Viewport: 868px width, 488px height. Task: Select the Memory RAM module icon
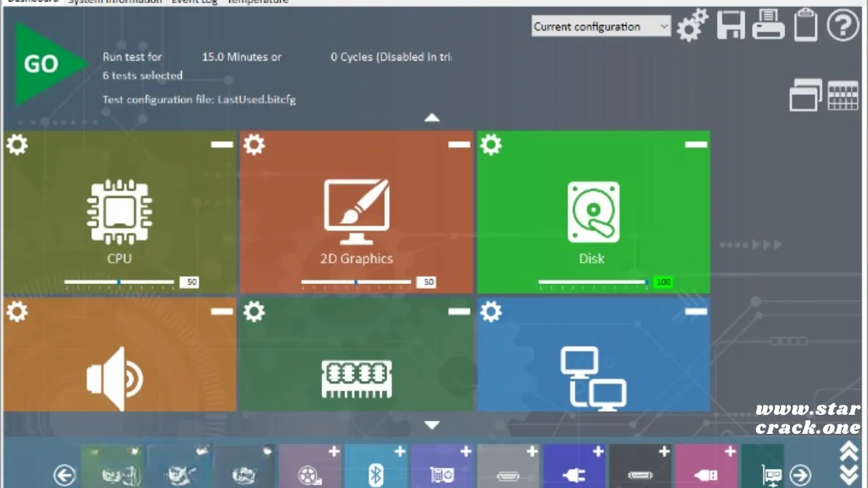[x=357, y=379]
